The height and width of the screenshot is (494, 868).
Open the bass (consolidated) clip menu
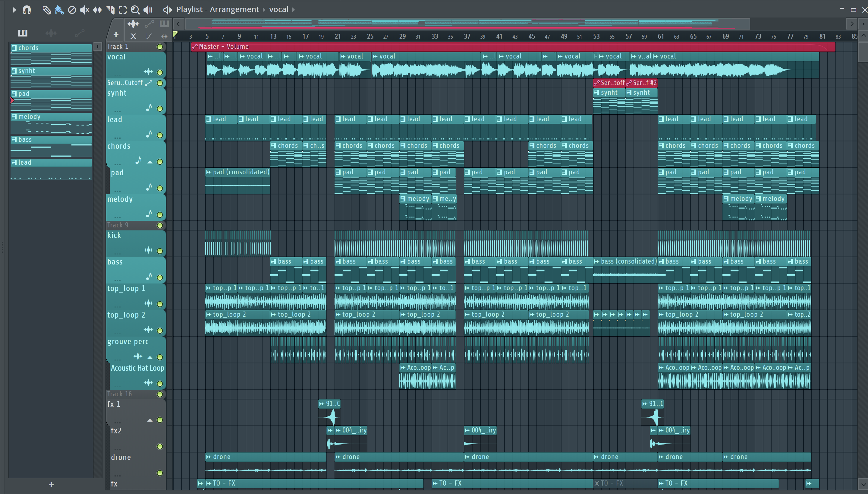pyautogui.click(x=597, y=261)
